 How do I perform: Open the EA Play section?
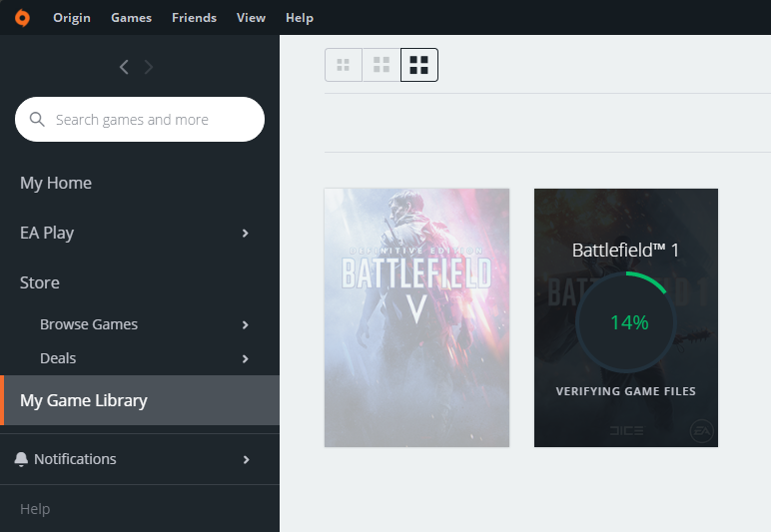[47, 233]
